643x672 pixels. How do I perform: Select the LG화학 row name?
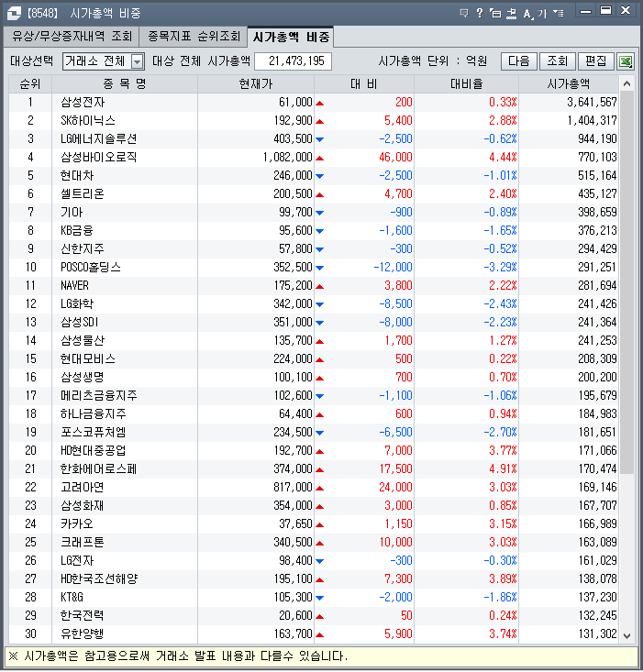coord(77,303)
